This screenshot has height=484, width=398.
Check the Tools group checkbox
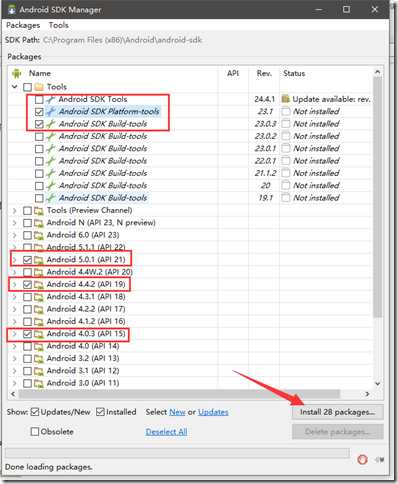(x=28, y=87)
